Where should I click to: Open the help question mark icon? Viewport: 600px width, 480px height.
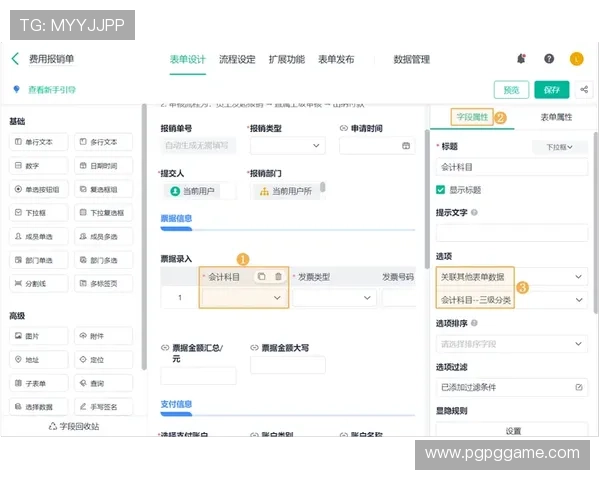(549, 59)
